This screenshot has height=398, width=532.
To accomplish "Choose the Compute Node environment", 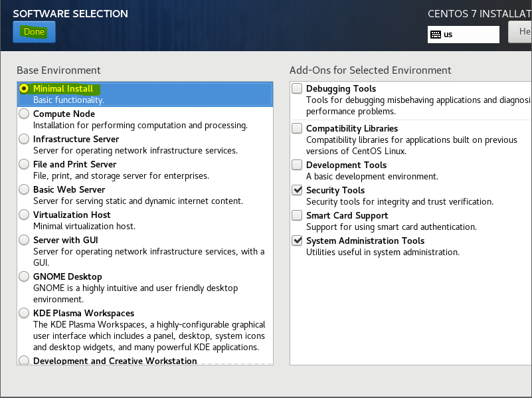I will (24, 114).
